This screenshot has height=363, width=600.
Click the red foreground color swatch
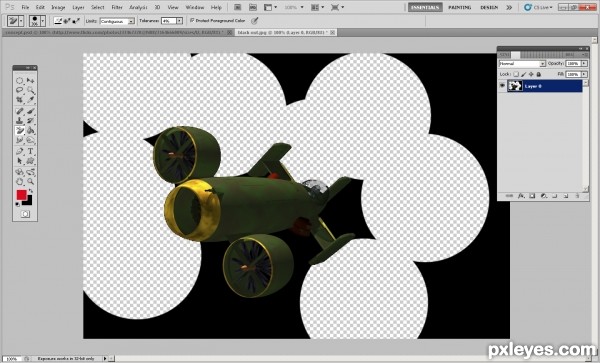(21, 195)
